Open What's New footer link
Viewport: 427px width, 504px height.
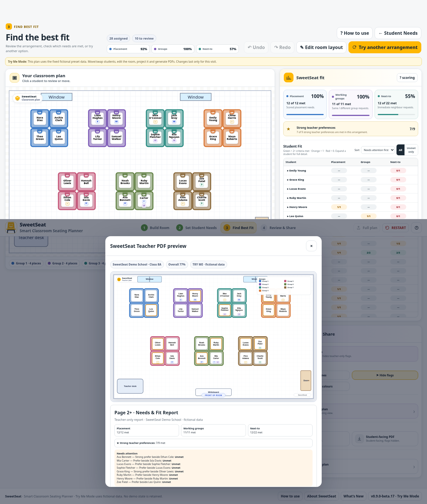pyautogui.click(x=353, y=496)
